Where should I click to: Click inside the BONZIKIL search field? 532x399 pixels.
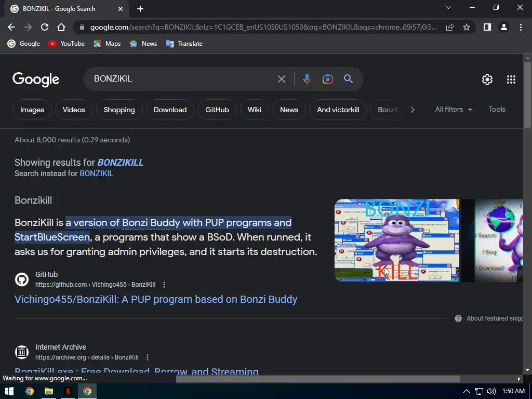tap(183, 79)
